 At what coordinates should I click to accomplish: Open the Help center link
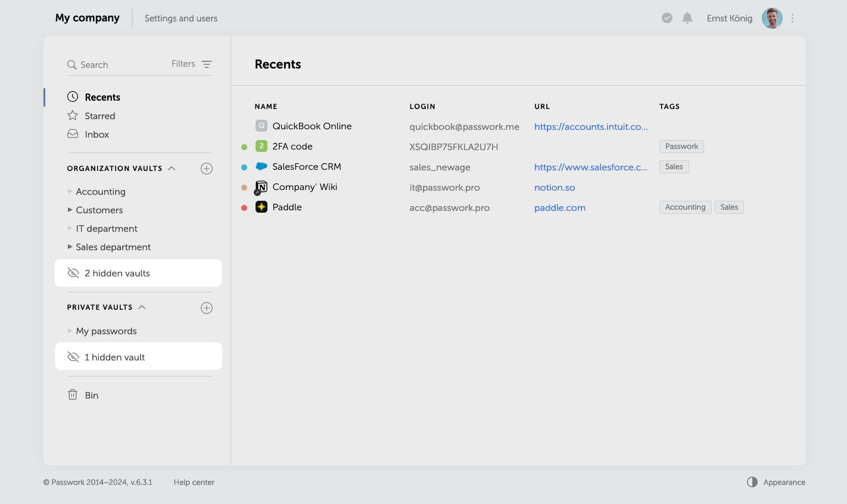coord(194,482)
